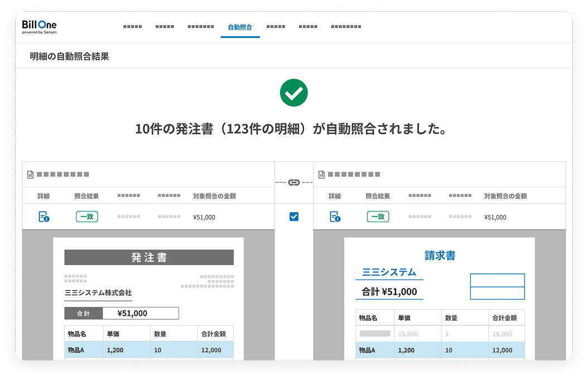Image resolution: width=588 pixels, height=380 pixels.
Task: Click the green success checkmark icon
Action: (x=294, y=93)
